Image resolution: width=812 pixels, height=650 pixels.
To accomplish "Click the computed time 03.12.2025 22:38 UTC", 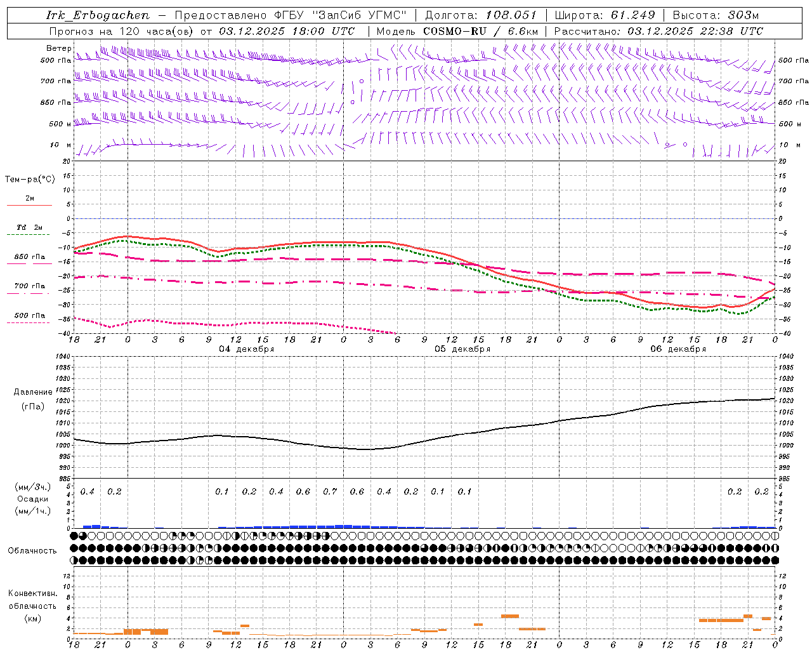I will [695, 31].
